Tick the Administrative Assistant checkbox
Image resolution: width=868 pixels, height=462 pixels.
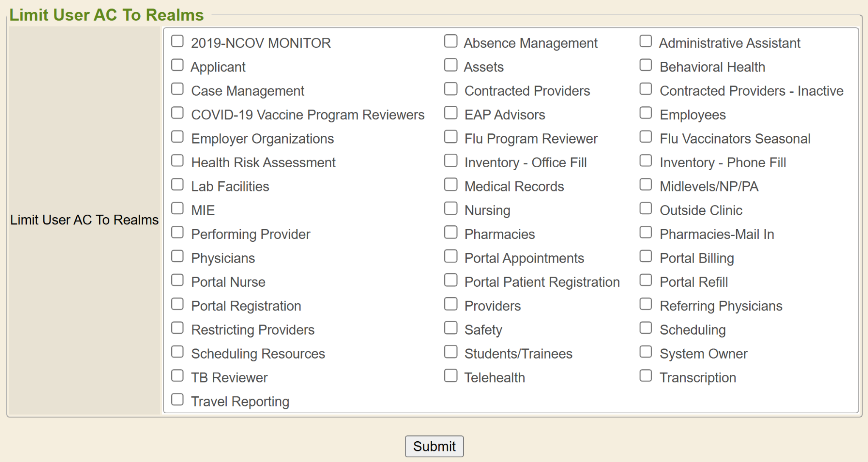click(x=645, y=41)
